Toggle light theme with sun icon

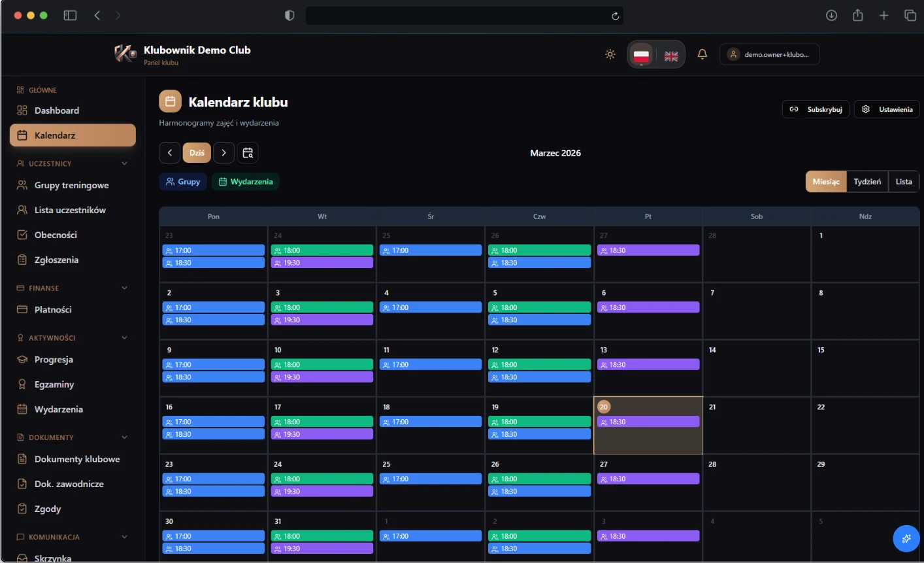[610, 54]
